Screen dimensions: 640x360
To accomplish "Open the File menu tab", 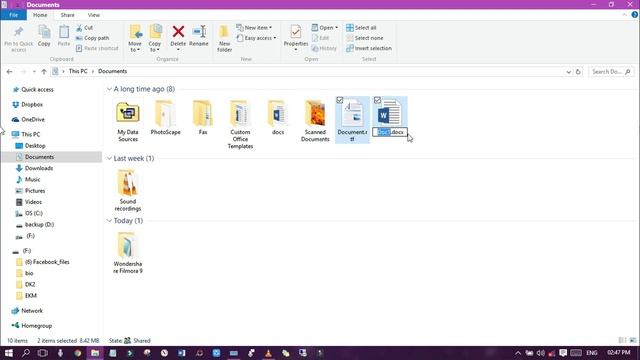I will click(13, 15).
